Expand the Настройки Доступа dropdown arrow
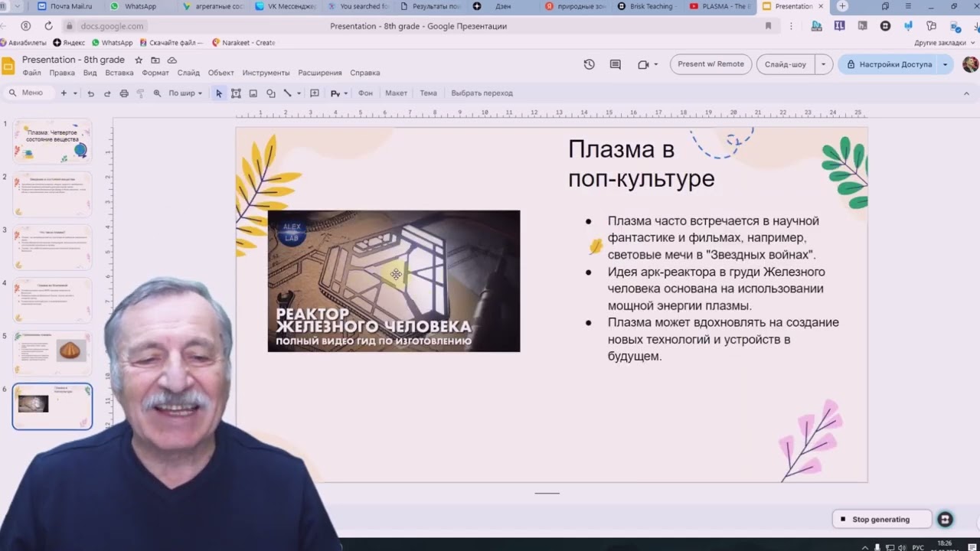Image resolution: width=980 pixels, height=551 pixels. [x=945, y=64]
